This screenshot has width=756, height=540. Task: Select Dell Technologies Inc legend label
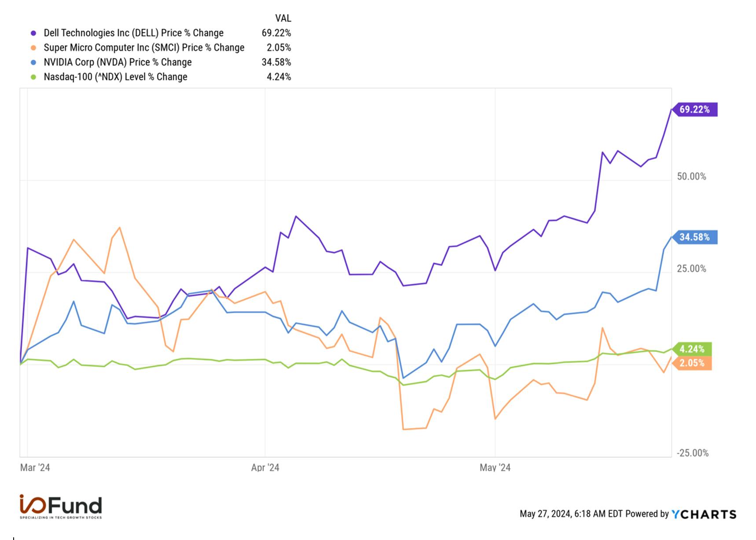tap(133, 33)
